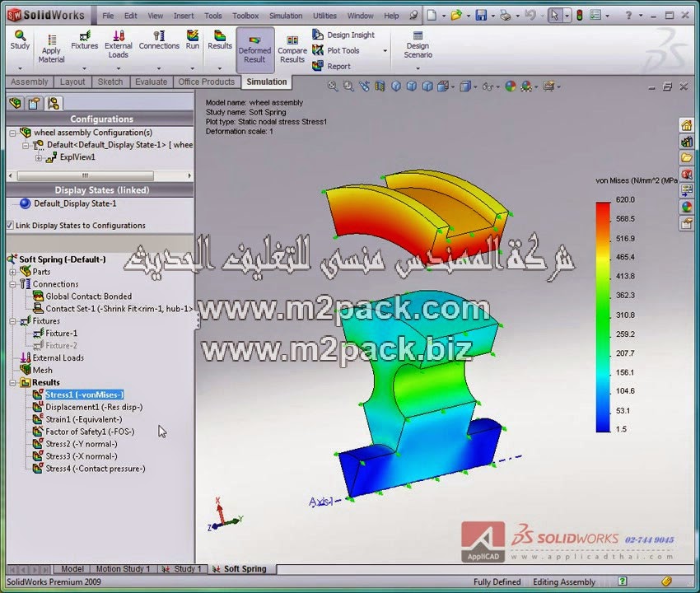Collapse the Fixtures folder
Viewport: 700px width, 593px height.
click(12, 321)
